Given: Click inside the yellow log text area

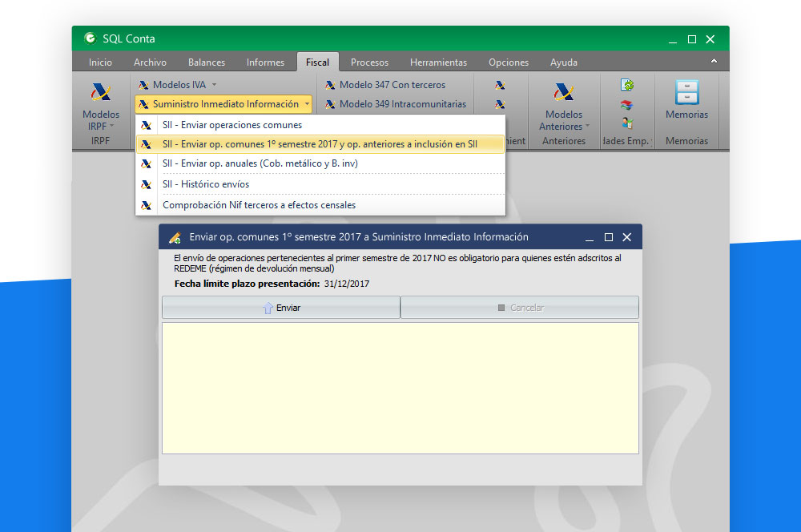Looking at the screenshot, I should (400, 388).
